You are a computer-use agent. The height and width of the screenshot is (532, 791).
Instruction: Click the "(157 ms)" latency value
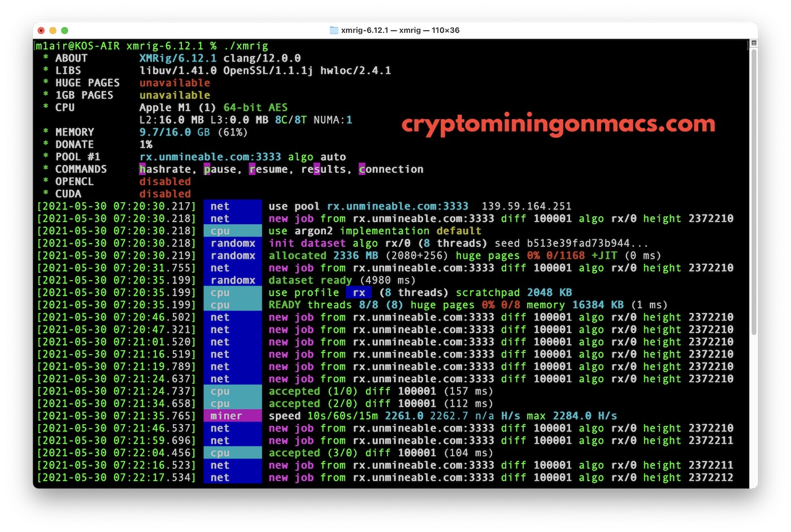(x=468, y=391)
